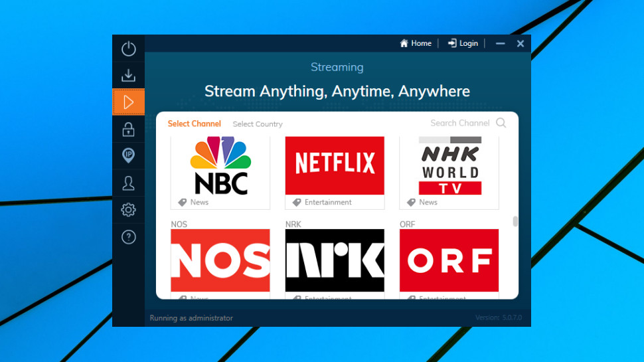
Task: Click the version number in status bar
Action: [499, 317]
